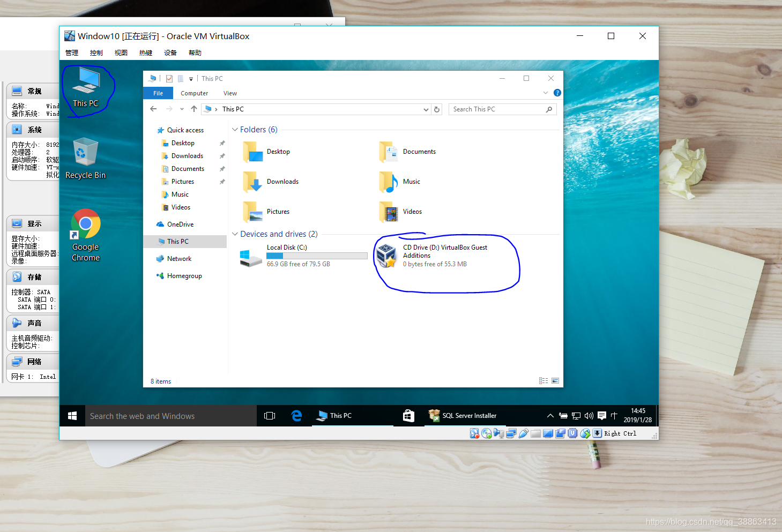Image resolution: width=782 pixels, height=532 pixels.
Task: Select Network in the navigation pane
Action: (179, 259)
